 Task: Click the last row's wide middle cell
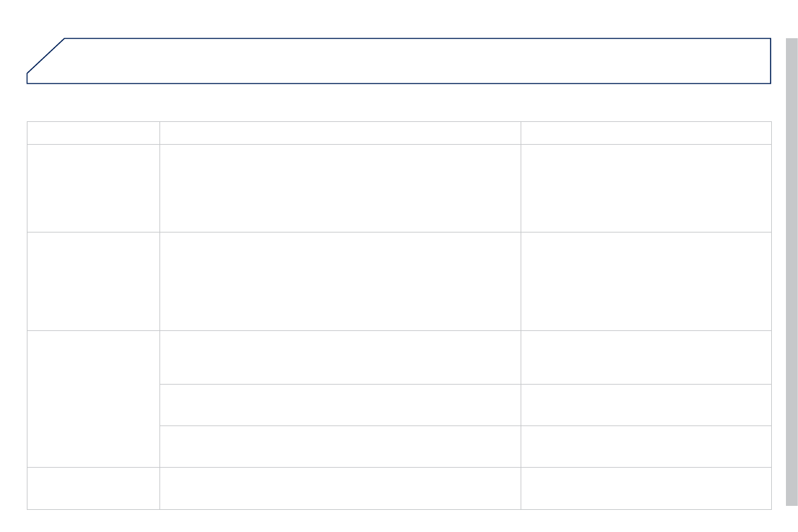coord(340,488)
